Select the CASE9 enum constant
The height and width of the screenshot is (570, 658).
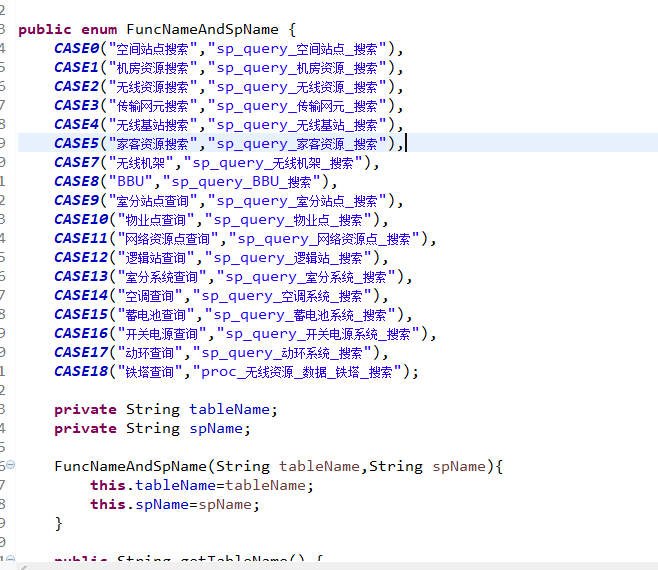coord(76,200)
